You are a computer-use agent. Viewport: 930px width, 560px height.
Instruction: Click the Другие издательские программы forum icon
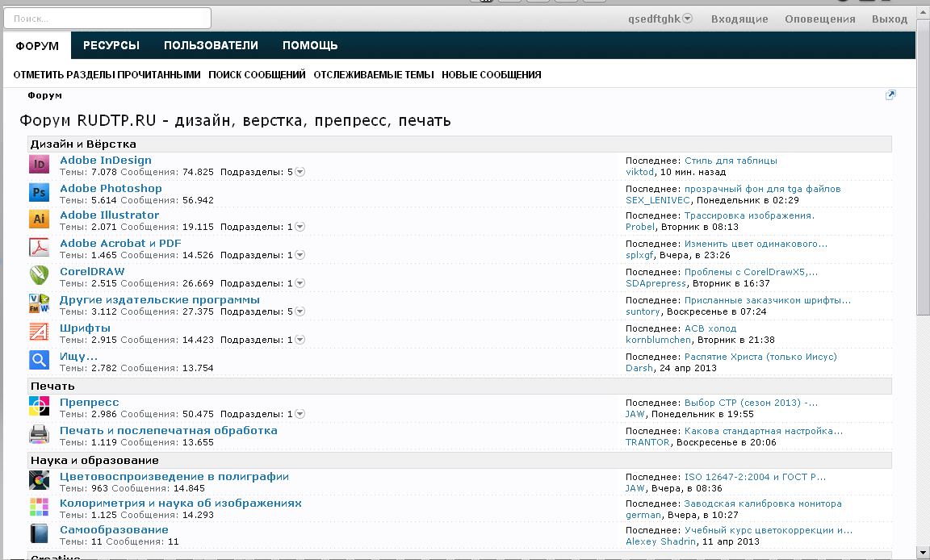[x=39, y=304]
